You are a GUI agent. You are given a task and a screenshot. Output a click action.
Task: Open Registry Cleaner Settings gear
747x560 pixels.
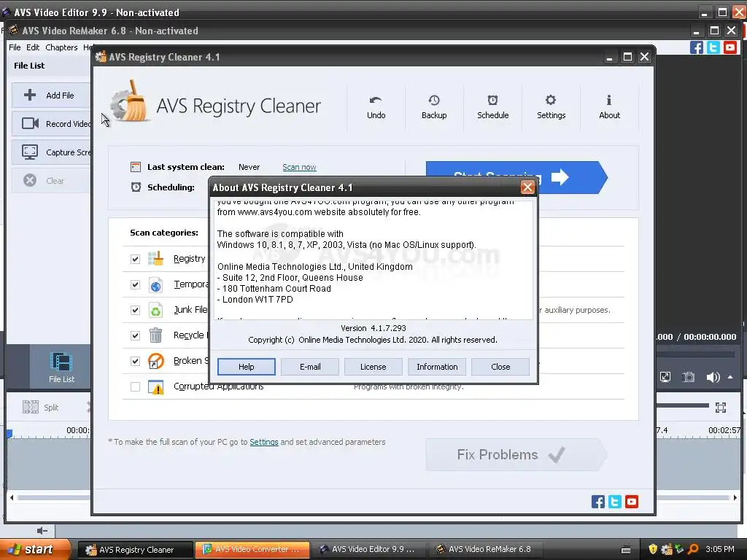551,107
